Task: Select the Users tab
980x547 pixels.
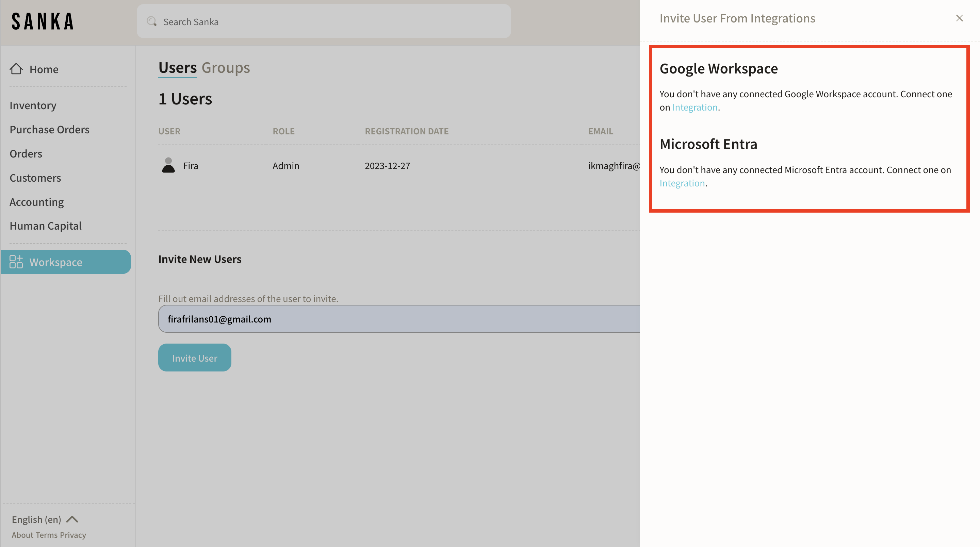Action: (177, 68)
